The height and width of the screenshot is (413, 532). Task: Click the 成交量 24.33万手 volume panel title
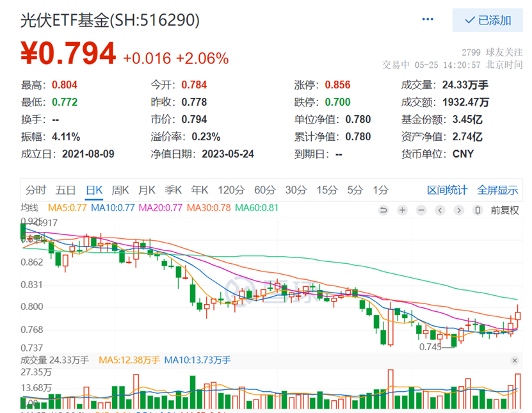click(54, 360)
